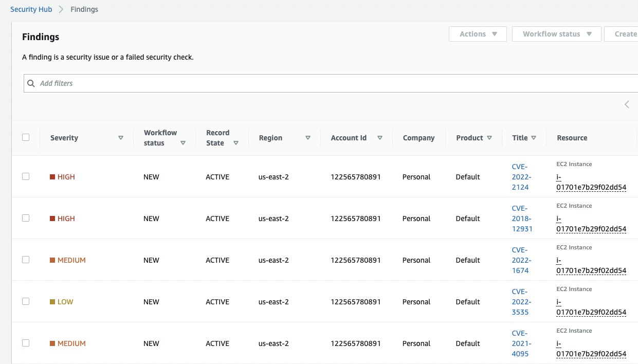Navigate to Security Hub breadcrumb
The width and height of the screenshot is (638, 364).
point(31,9)
